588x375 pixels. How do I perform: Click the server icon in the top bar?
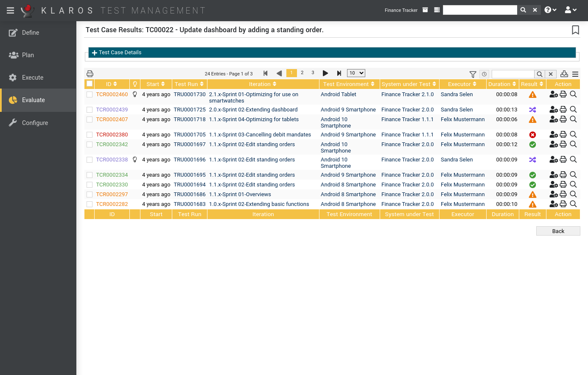pos(437,10)
